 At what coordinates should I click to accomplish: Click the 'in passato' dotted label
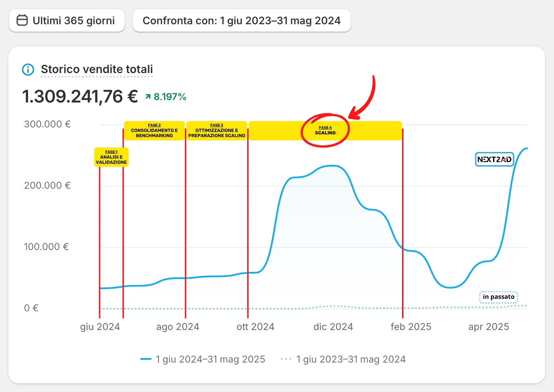coord(499,297)
